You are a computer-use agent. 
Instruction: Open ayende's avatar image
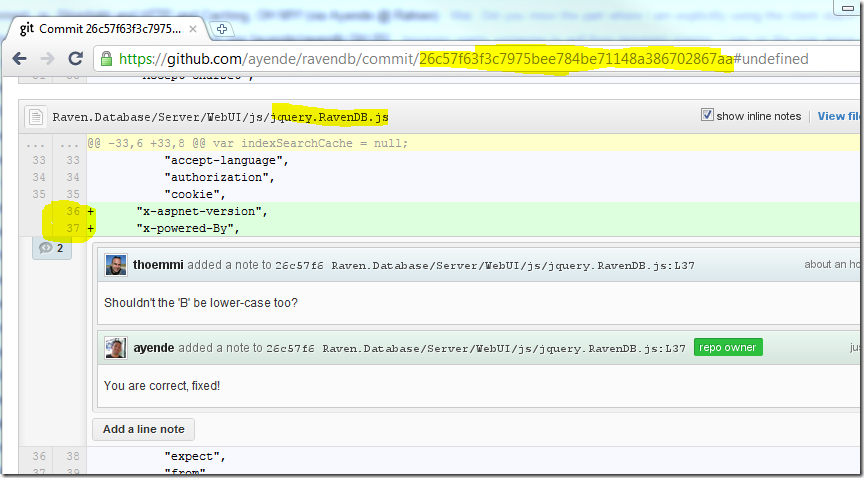116,348
